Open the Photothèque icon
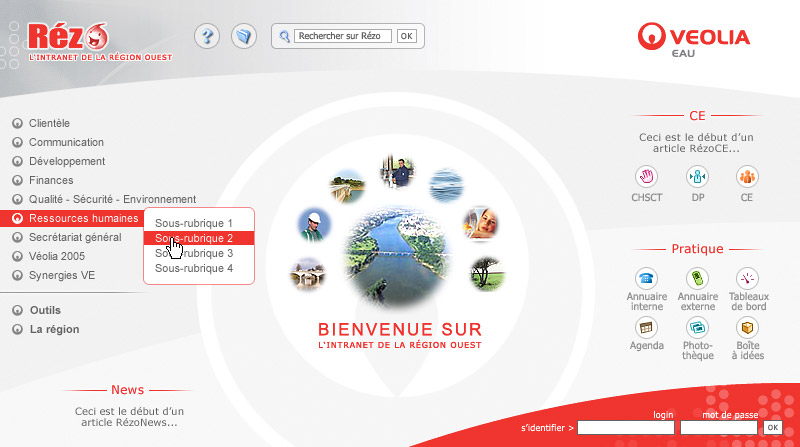Viewport: 800px width, 447px height. pyautogui.click(x=697, y=328)
